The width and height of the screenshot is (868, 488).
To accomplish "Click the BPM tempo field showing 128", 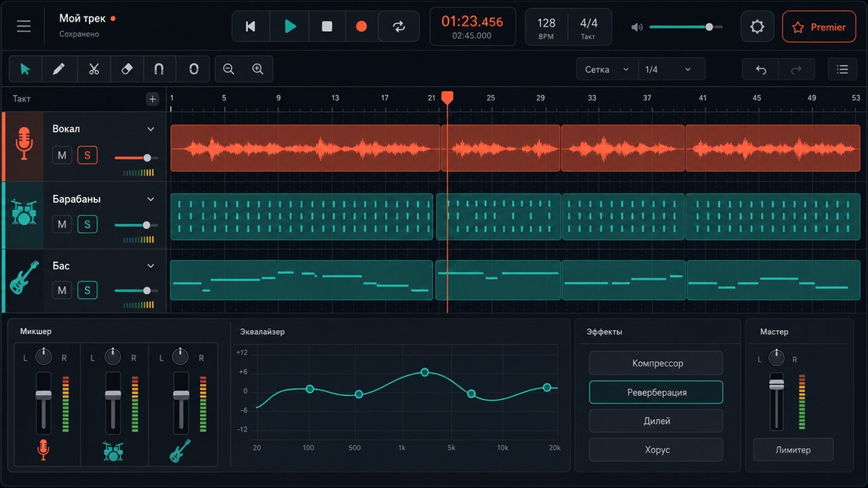I will 546,27.
